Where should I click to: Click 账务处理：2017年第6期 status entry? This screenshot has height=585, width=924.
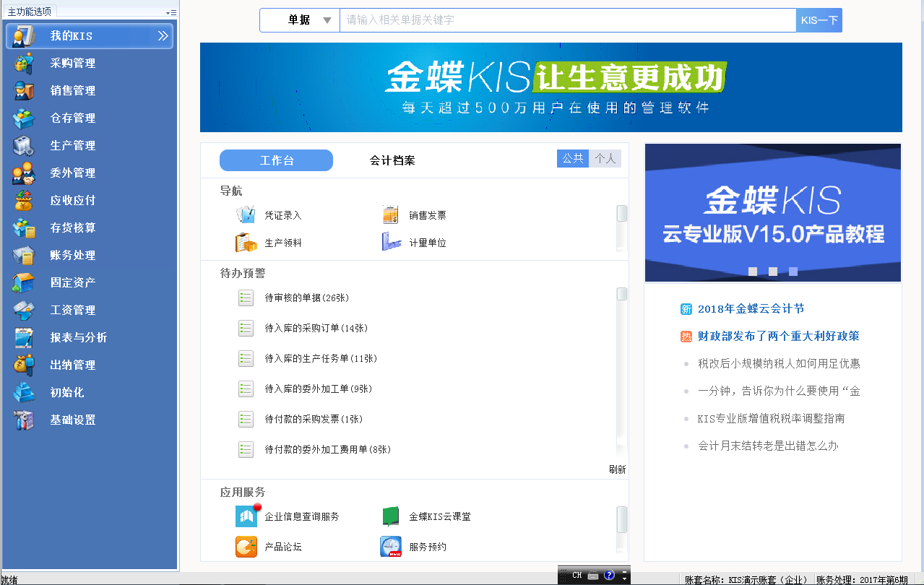click(862, 579)
